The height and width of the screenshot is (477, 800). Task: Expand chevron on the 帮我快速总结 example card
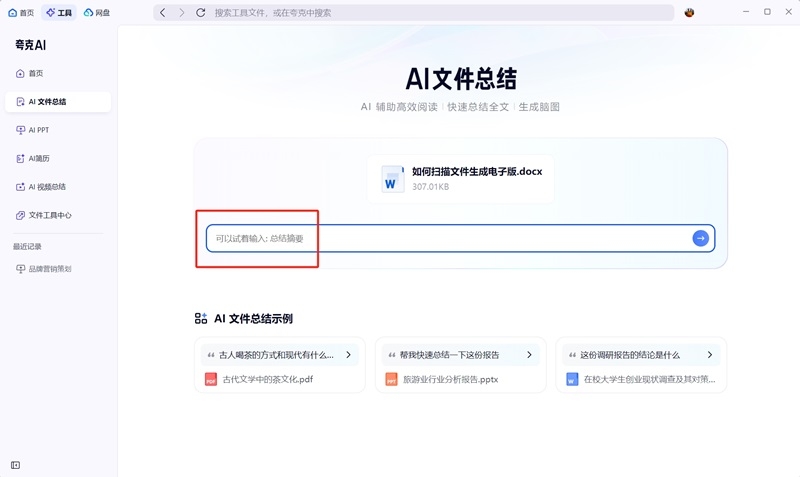(x=529, y=355)
